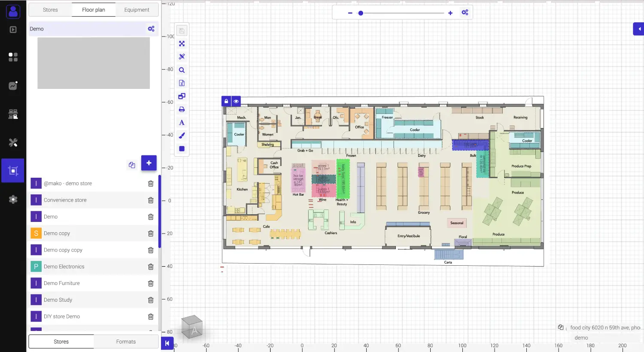The image size is (644, 352).
Task: Click the duplicate layers icon in the toolbar
Action: pos(182,96)
